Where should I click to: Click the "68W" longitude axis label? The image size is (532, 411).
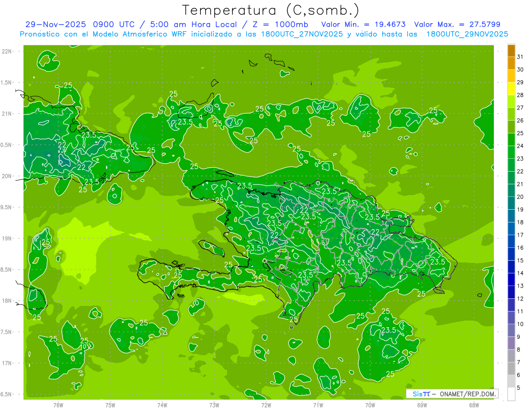coord(474,405)
